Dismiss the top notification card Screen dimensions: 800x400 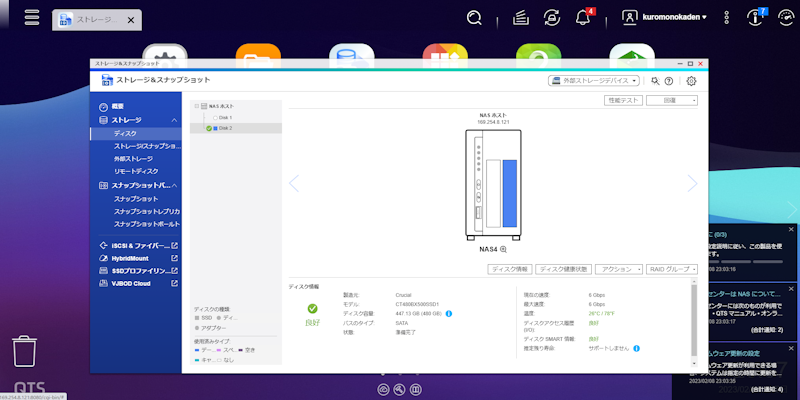[x=791, y=230]
